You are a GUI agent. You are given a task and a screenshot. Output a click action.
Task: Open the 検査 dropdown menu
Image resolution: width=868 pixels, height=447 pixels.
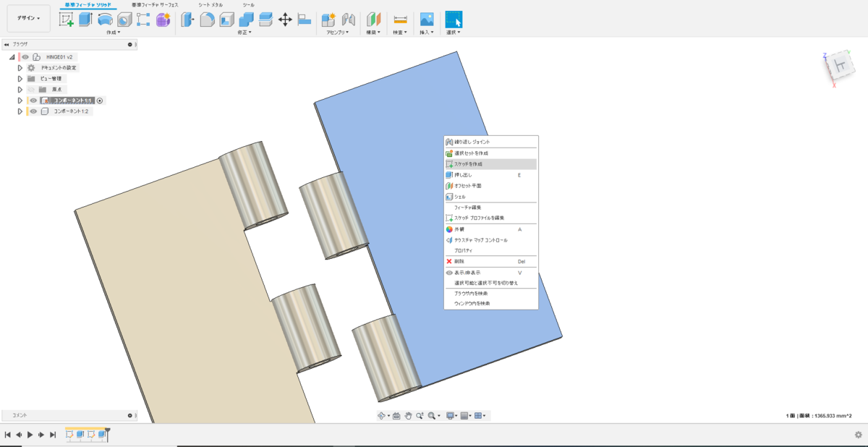click(399, 33)
